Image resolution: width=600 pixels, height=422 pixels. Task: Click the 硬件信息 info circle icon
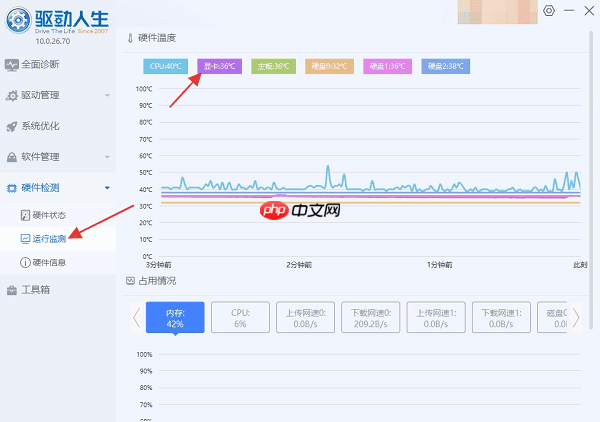click(x=25, y=262)
